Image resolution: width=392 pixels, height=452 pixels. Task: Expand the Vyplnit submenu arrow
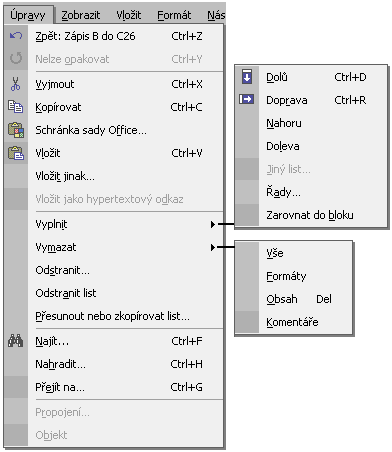pos(213,224)
